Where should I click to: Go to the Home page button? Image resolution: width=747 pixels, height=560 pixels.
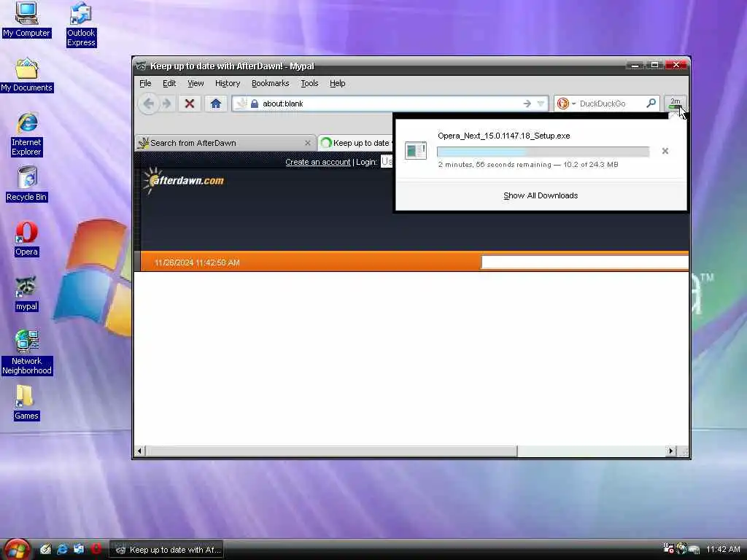click(x=215, y=104)
